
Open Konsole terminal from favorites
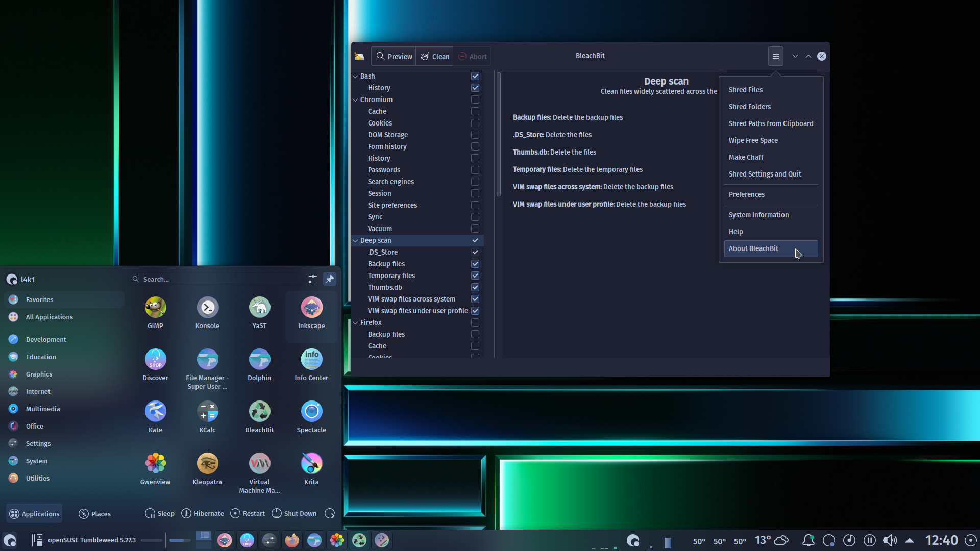click(207, 313)
